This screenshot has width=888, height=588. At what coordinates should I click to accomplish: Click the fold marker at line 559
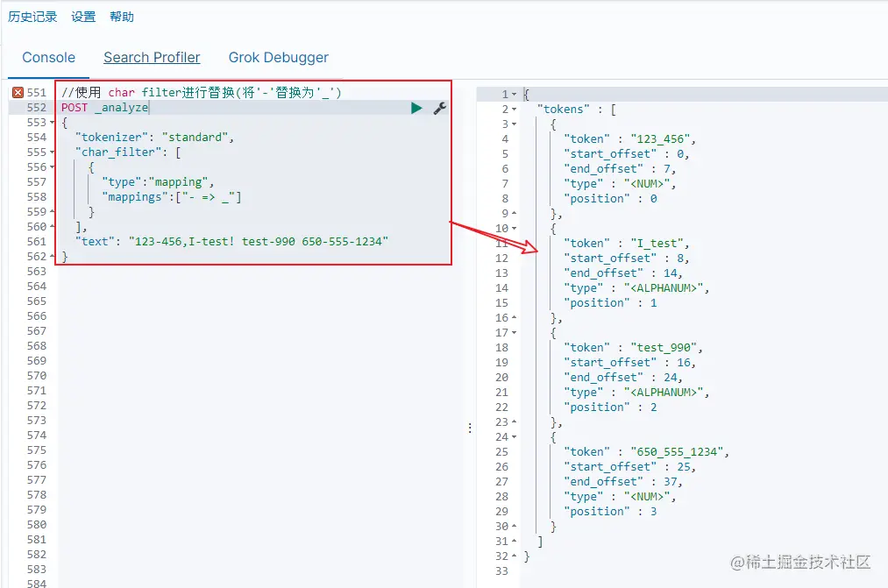52,212
